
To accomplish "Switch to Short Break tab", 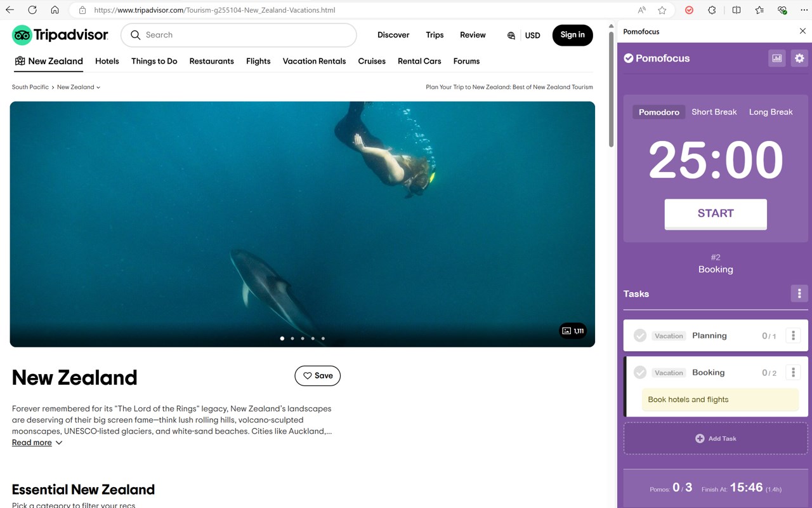I will (x=714, y=112).
